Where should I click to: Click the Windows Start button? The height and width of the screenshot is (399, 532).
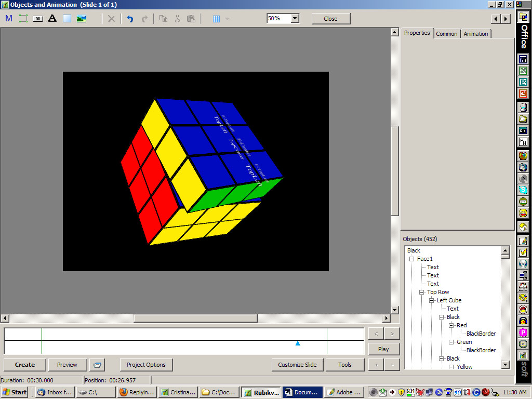15,392
